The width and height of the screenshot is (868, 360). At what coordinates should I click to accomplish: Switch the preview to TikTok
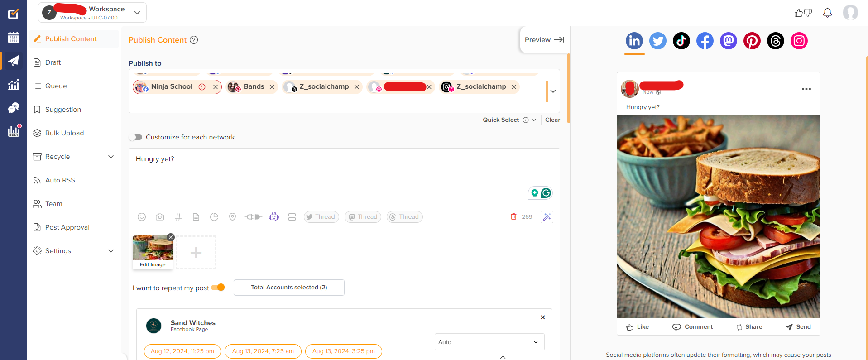tap(681, 41)
